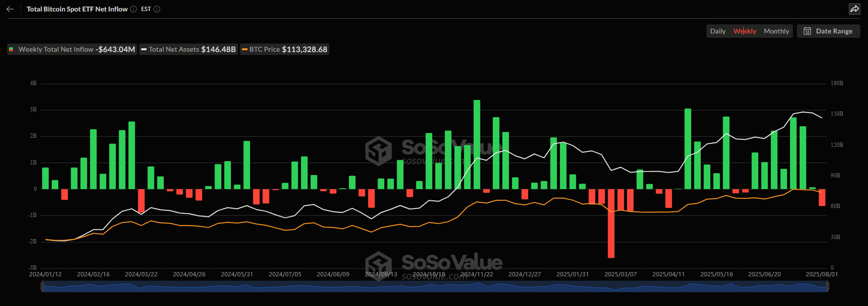Click the SoSoValue logo watermark in chart center

pyautogui.click(x=379, y=151)
